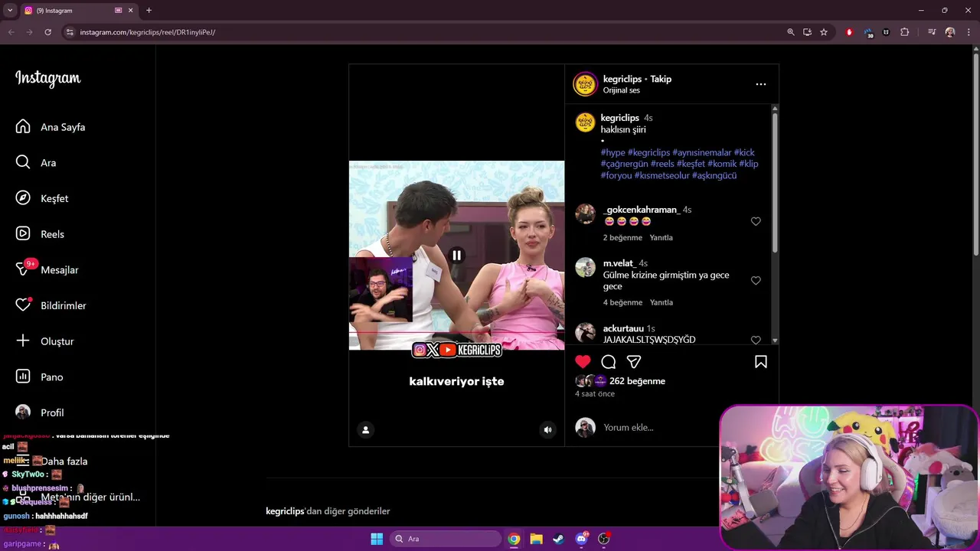Open media controls music icon
Screen dimensions: 980x551
[x=932, y=32]
